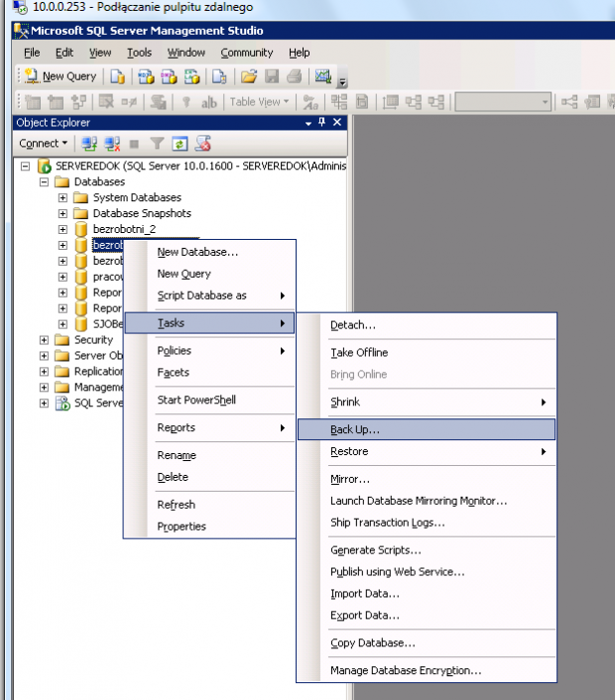Open the Help menu
The width and height of the screenshot is (615, 700).
pyautogui.click(x=300, y=53)
